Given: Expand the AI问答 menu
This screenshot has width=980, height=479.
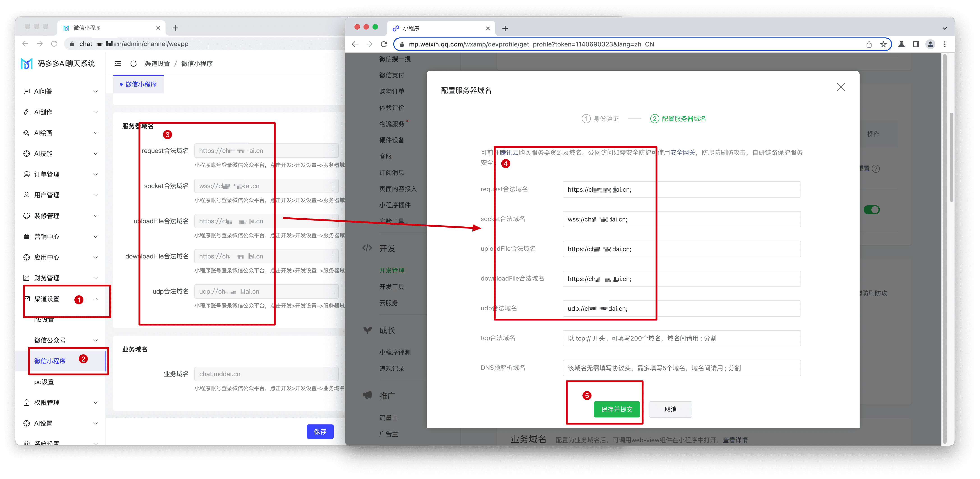Looking at the screenshot, I should 60,91.
